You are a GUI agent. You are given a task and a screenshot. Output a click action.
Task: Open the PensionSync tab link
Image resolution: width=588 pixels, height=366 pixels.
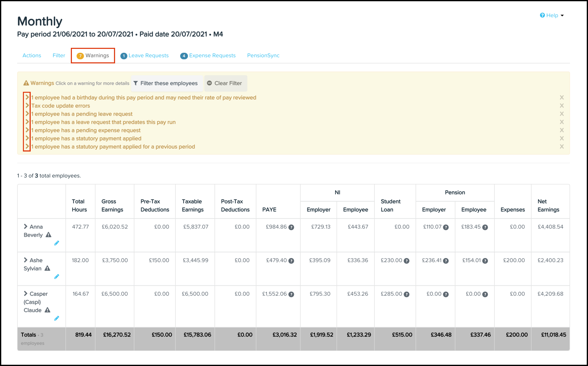(x=263, y=55)
